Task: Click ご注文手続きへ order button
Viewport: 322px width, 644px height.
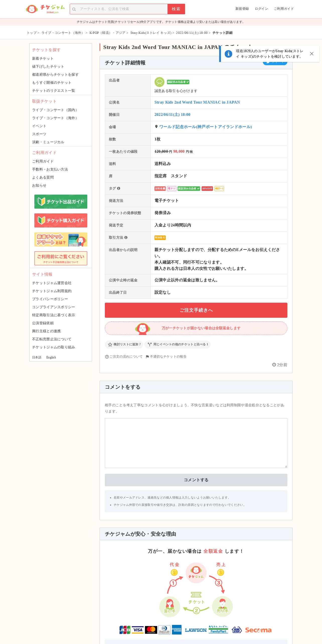Action: point(196,310)
